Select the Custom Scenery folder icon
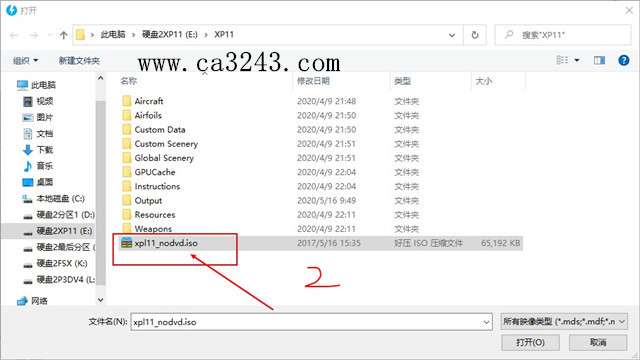This screenshot has width=640, height=360. (x=127, y=144)
